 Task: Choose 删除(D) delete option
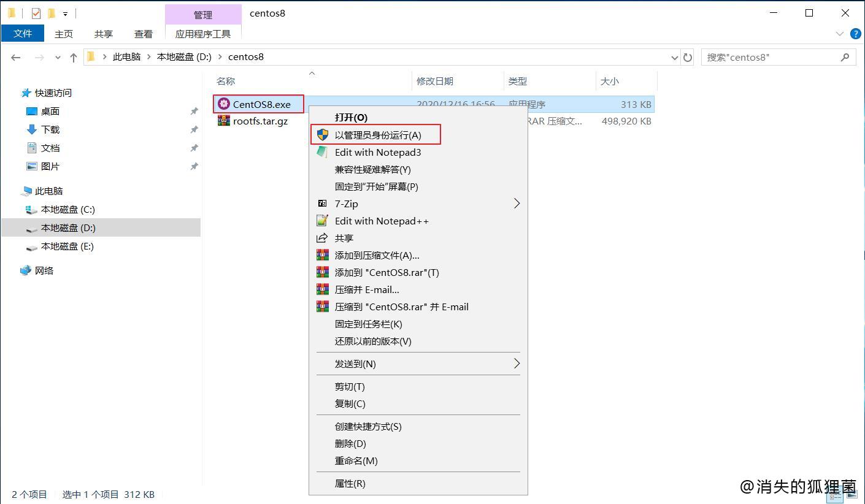pyautogui.click(x=350, y=443)
